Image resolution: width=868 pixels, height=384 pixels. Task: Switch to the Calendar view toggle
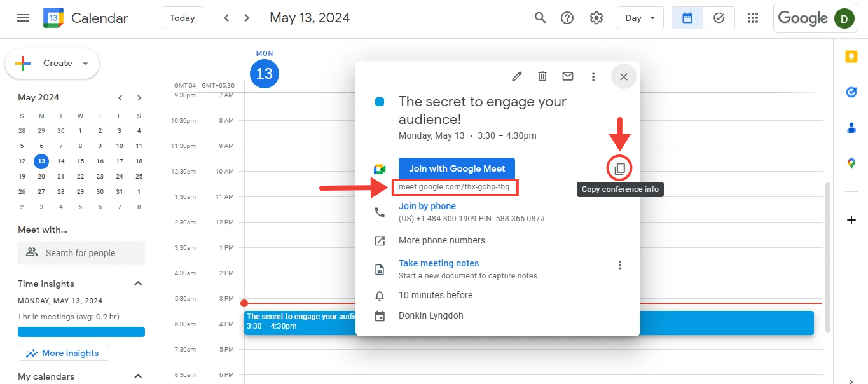tap(687, 18)
